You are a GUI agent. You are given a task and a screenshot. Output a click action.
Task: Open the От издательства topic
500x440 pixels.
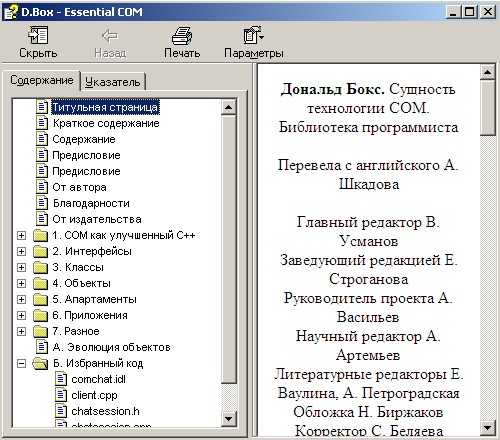click(x=97, y=219)
